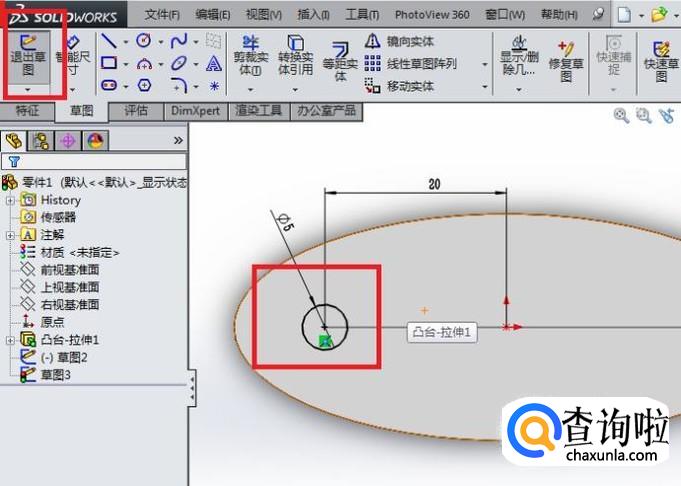Open dropdown under 退出草图 button
681x486 pixels.
[28, 89]
